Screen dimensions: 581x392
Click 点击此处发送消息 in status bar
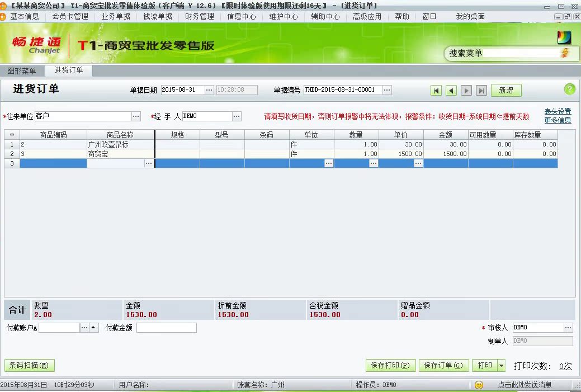(525, 385)
